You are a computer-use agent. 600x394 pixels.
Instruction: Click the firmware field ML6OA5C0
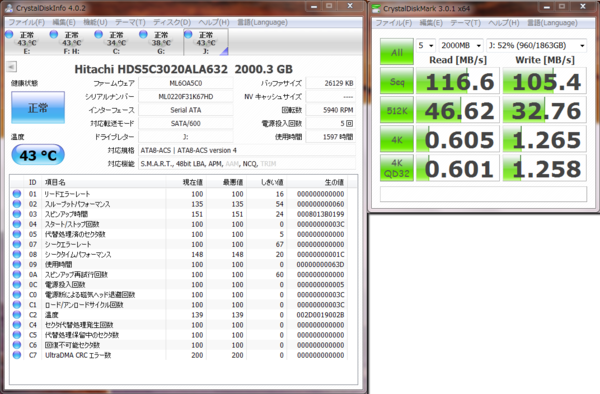click(x=186, y=83)
